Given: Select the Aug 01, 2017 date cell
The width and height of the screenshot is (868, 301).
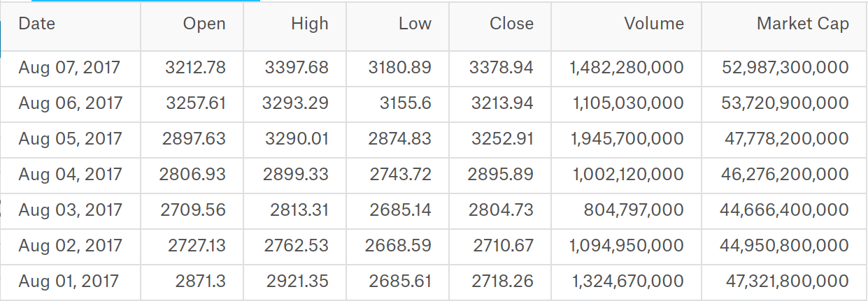Looking at the screenshot, I should click(x=70, y=281).
